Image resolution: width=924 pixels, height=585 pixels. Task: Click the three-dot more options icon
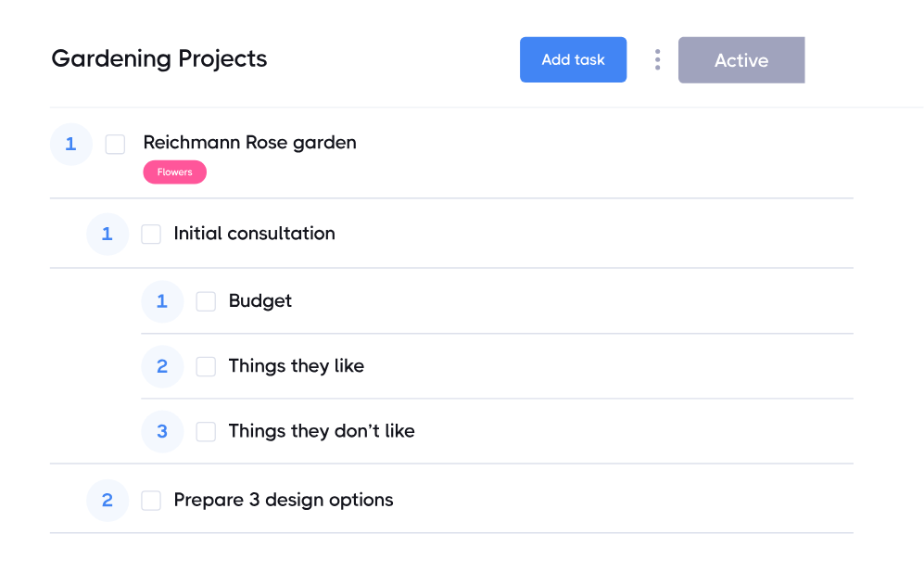(657, 60)
